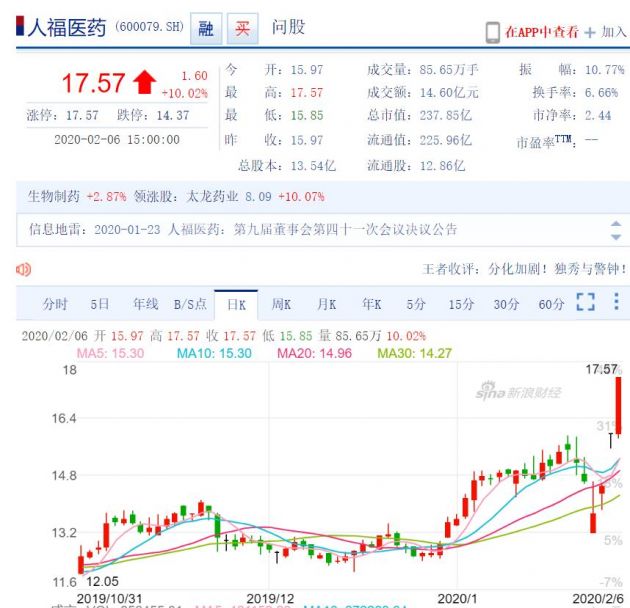Screen dimensions: 630x608
Task: Open the 王者收评 commentary link
Action: click(x=524, y=269)
